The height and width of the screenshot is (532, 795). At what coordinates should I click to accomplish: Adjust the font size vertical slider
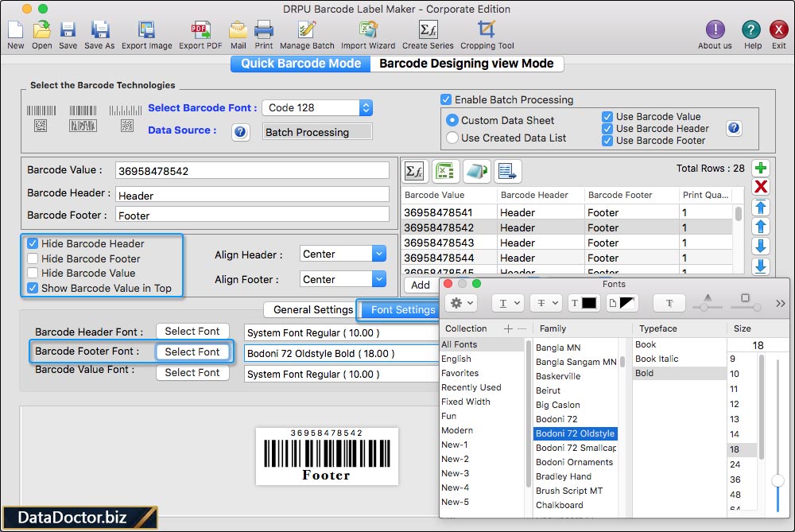tap(778, 480)
